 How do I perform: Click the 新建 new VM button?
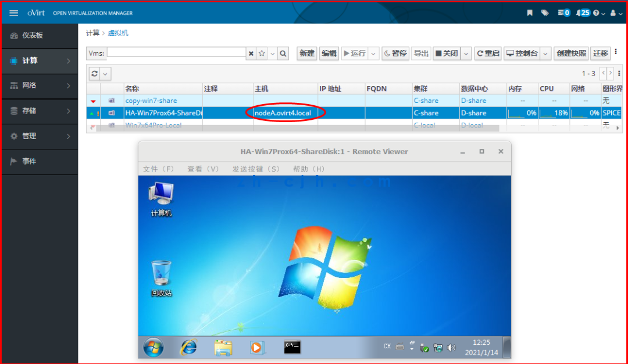click(x=307, y=53)
